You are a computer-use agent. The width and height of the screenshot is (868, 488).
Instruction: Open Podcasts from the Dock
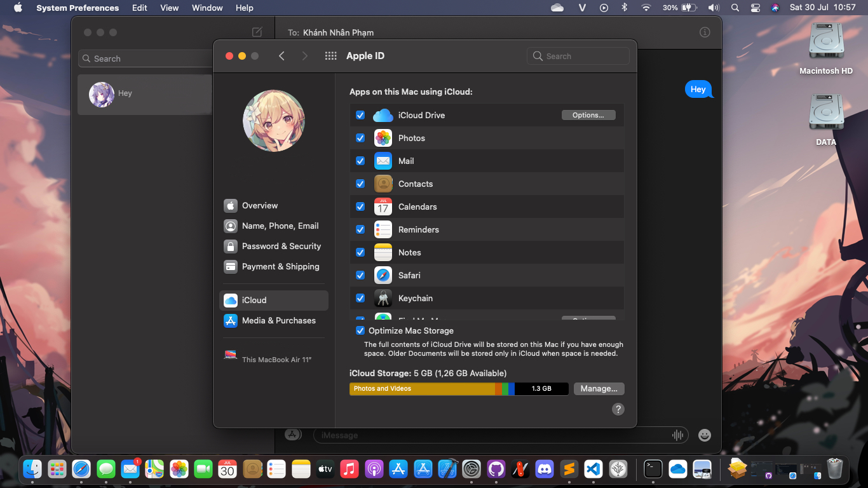374,470
